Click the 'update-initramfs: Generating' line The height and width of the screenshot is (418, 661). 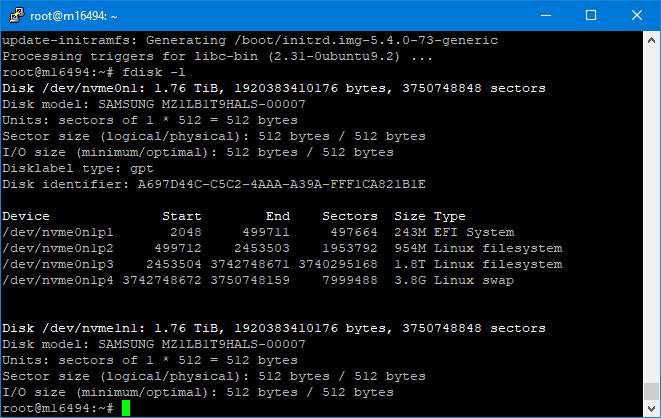(250, 40)
